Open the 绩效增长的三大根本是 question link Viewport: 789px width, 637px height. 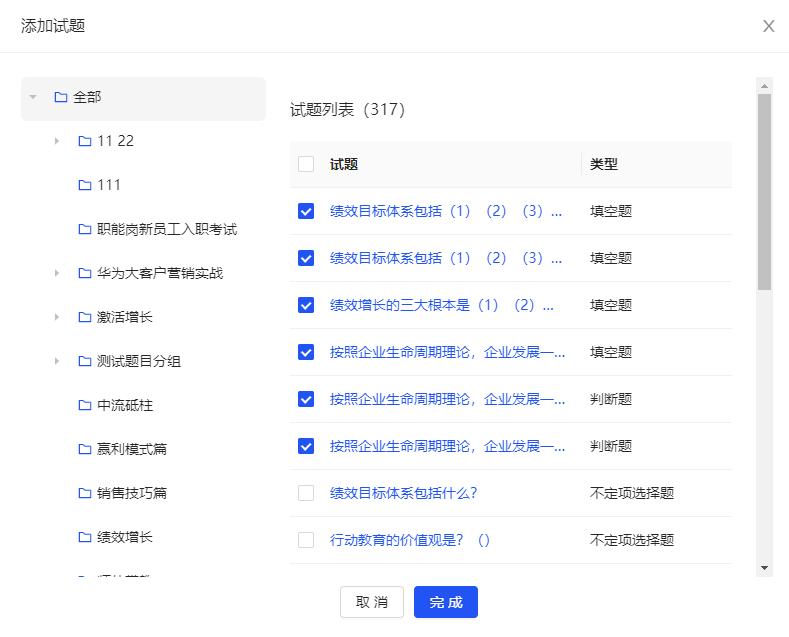[x=442, y=305]
